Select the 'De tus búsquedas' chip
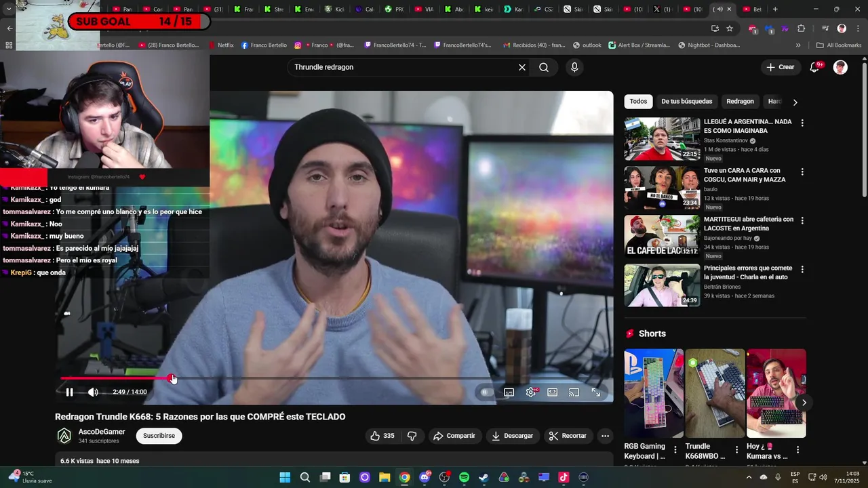The image size is (868, 488). pos(687,102)
